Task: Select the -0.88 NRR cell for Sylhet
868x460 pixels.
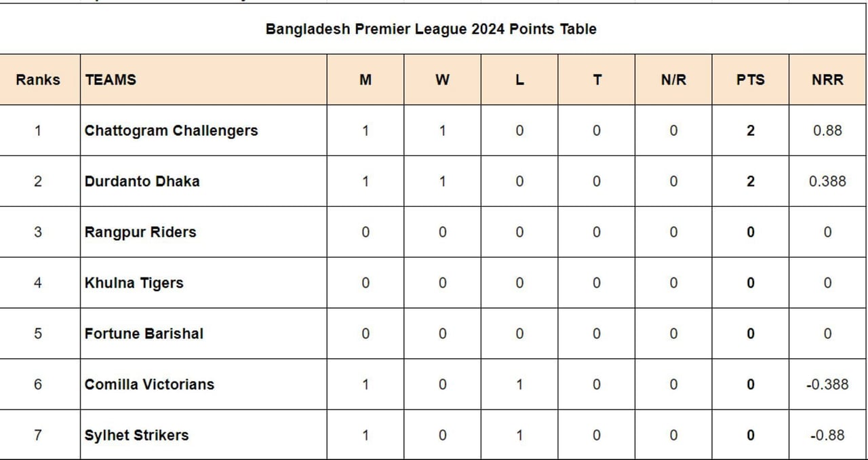Action: 827,435
